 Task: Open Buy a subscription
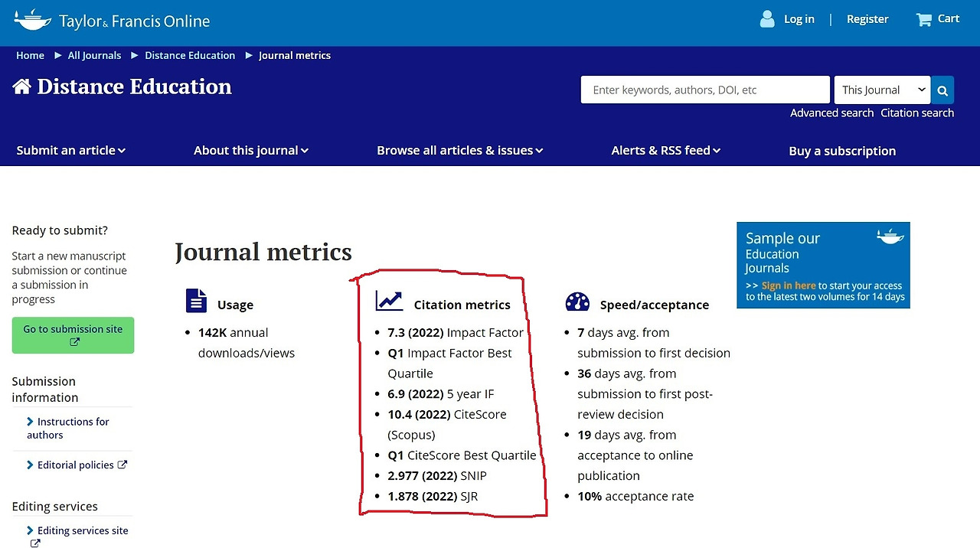[x=842, y=152]
